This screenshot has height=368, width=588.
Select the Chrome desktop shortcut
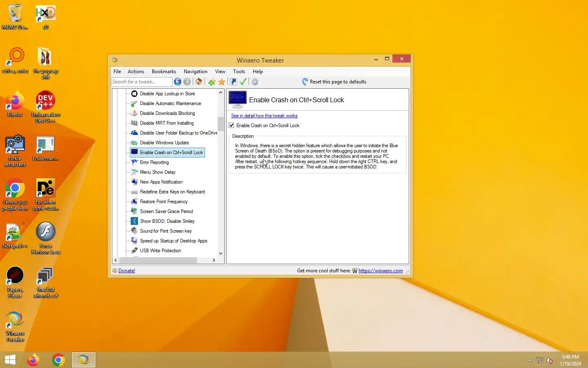click(15, 194)
